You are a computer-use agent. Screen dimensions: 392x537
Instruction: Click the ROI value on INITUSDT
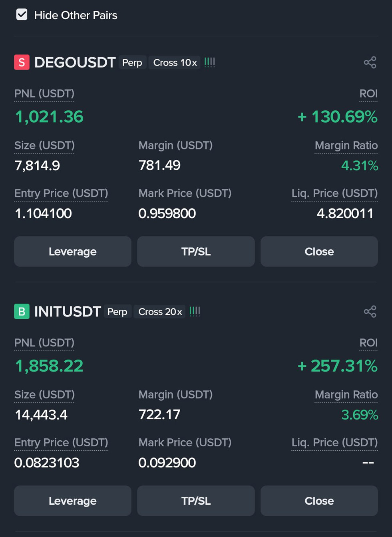point(337,366)
